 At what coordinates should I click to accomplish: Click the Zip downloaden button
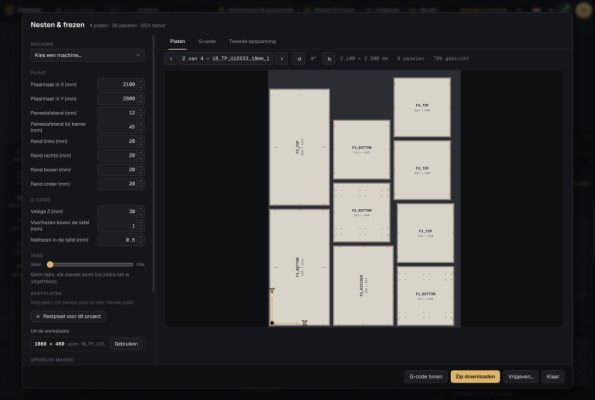(x=475, y=376)
